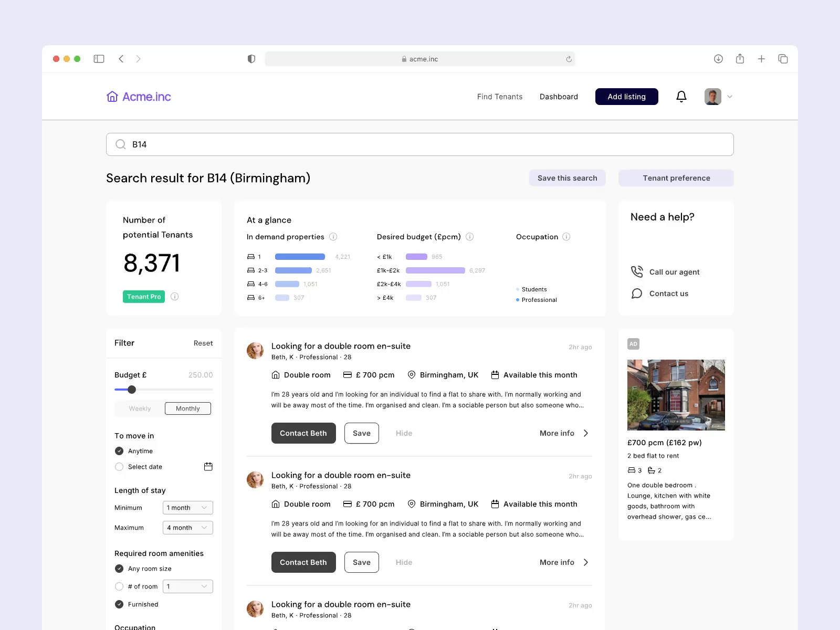Image resolution: width=840 pixels, height=630 pixels.
Task: Click the property photo in the ad panel
Action: pyautogui.click(x=676, y=395)
